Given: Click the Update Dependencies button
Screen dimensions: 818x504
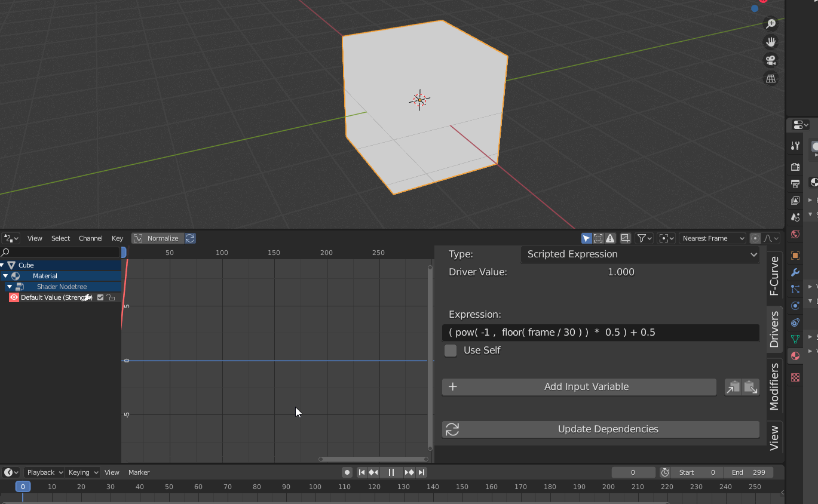Looking at the screenshot, I should pyautogui.click(x=601, y=429).
